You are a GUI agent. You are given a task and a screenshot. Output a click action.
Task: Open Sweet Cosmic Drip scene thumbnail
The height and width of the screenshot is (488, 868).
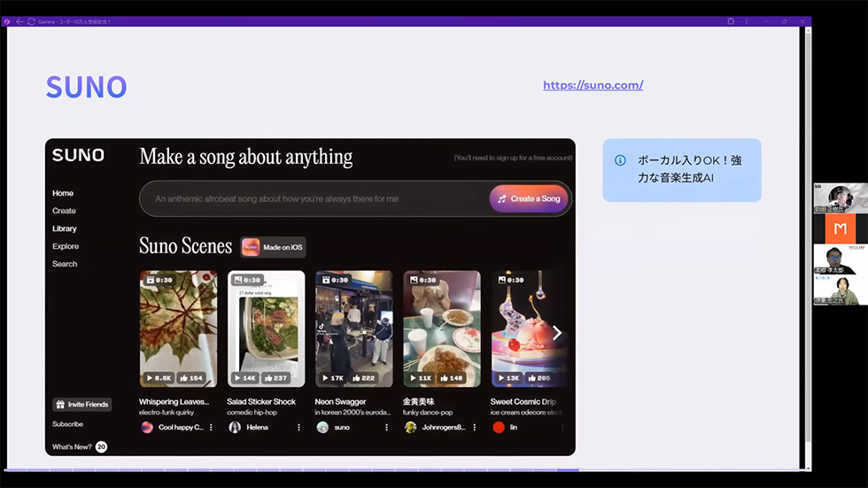(x=530, y=329)
